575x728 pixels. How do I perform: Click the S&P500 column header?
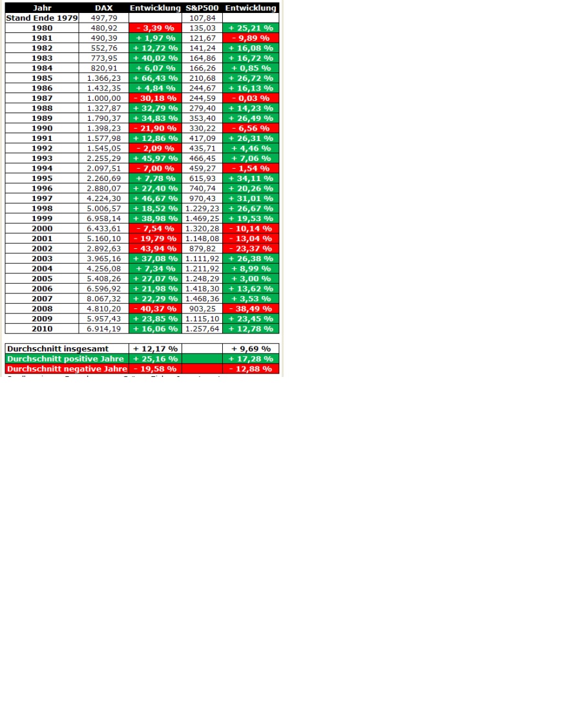tap(202, 8)
